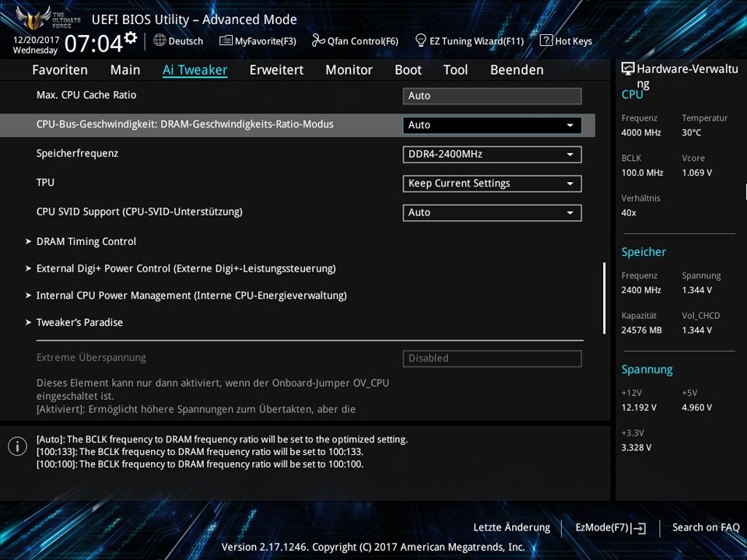Screen dimensions: 747x560
Task: Launch the EZ Tuning Wizard bulb icon
Action: (x=420, y=40)
